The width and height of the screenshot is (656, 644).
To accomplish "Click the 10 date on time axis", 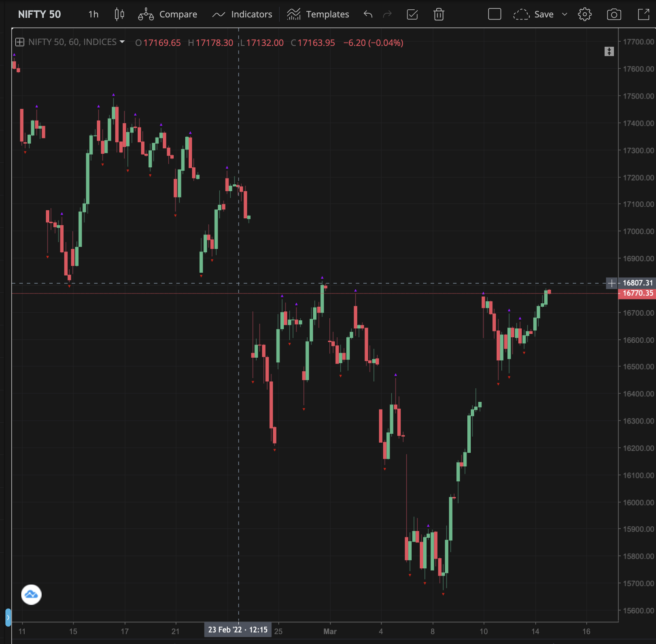I will 484,631.
